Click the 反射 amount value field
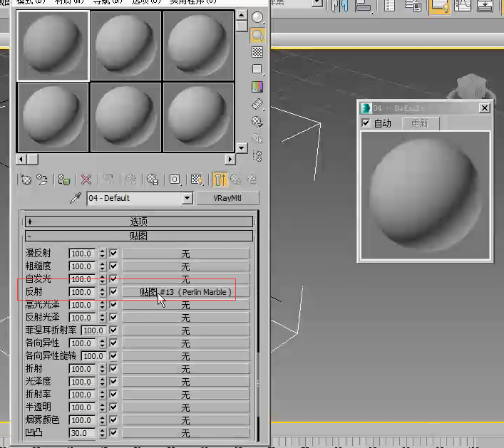This screenshot has width=504, height=448. [82, 292]
